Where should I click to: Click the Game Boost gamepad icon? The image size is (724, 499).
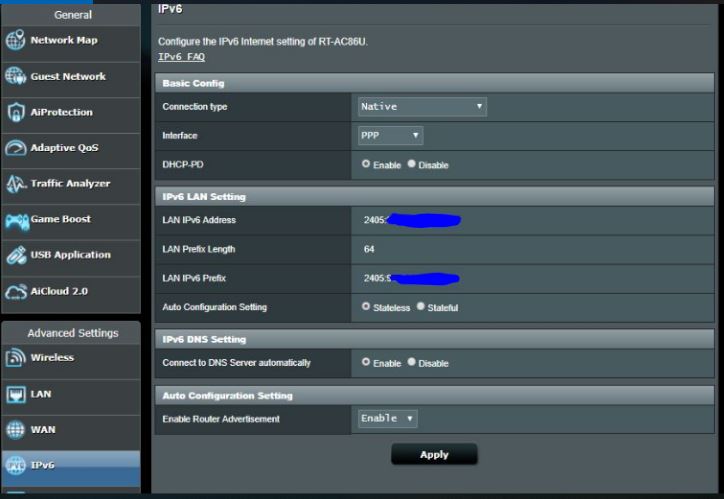point(16,220)
